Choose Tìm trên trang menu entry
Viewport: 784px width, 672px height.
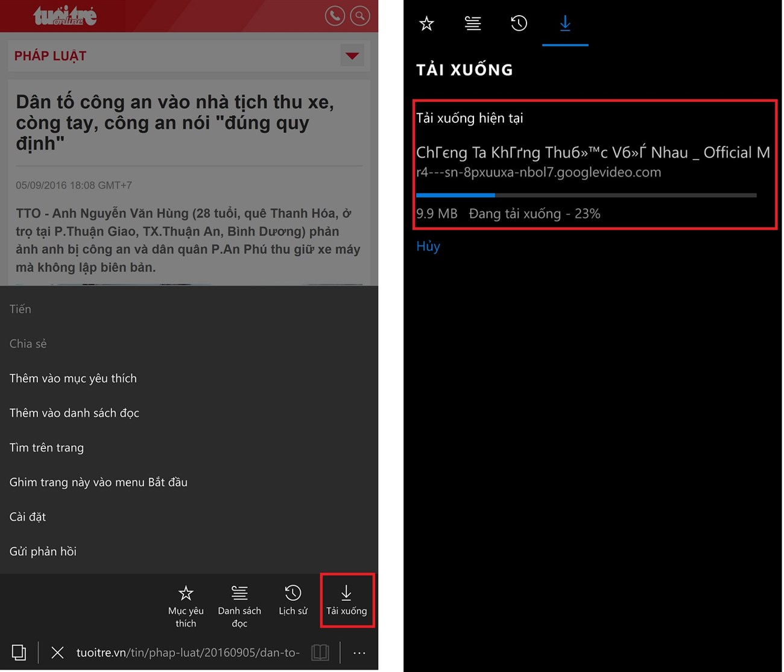(x=46, y=448)
